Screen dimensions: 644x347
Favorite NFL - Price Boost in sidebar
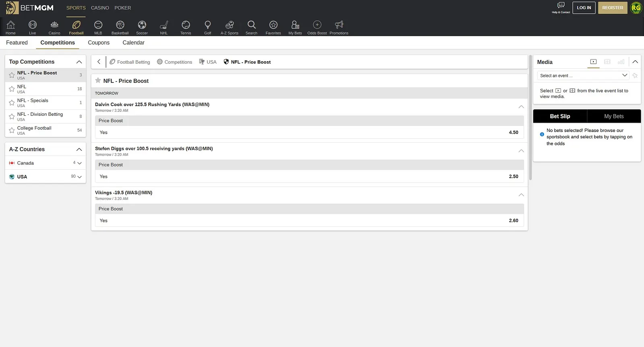(12, 75)
